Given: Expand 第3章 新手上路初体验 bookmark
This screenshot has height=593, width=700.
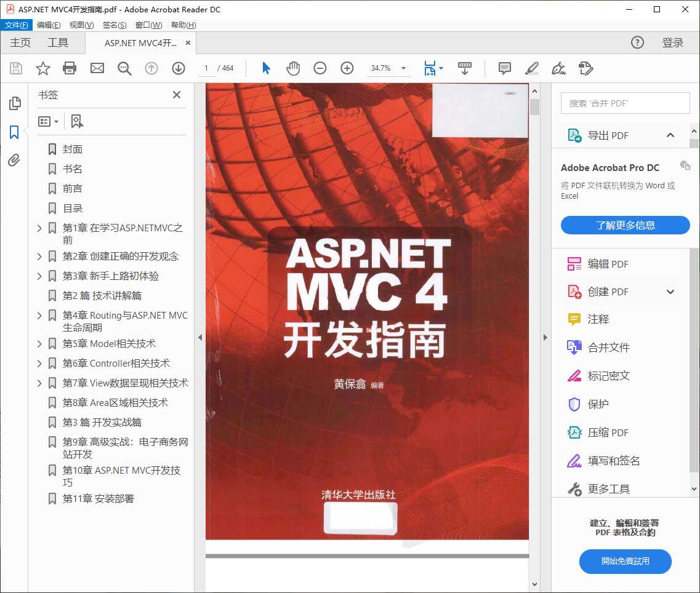Looking at the screenshot, I should [x=39, y=276].
